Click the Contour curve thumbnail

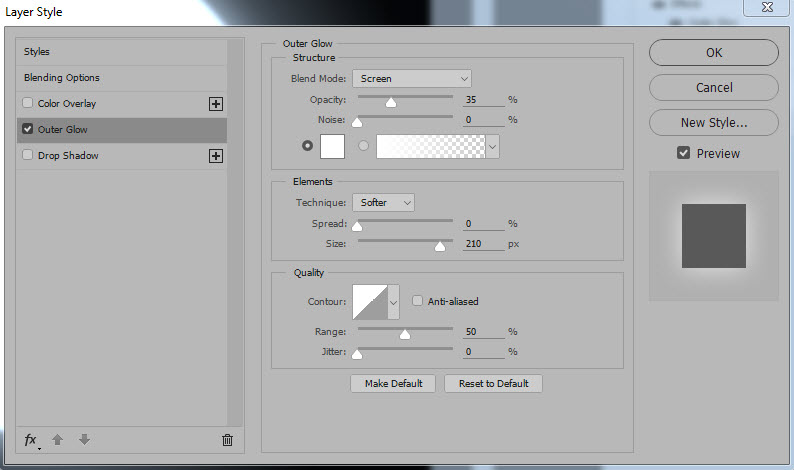click(370, 302)
